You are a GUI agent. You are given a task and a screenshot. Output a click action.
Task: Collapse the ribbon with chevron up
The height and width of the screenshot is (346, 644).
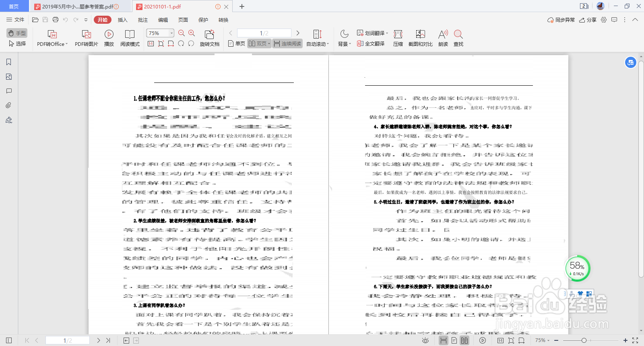(x=635, y=20)
